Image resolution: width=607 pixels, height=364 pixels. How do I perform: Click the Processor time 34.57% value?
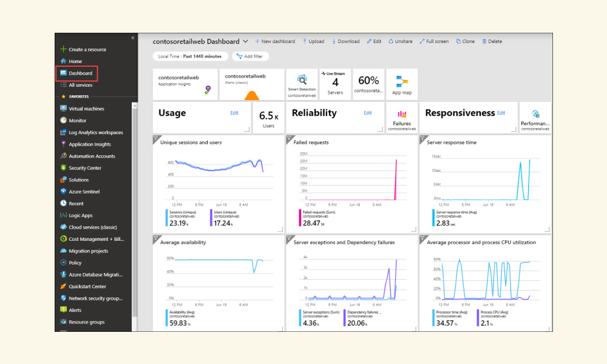tap(446, 323)
